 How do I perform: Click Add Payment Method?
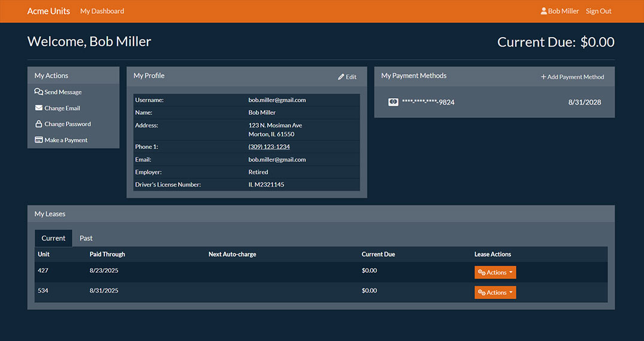pos(572,77)
